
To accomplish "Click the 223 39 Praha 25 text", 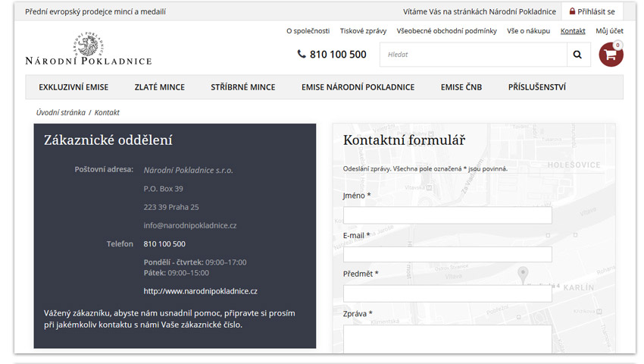I will [x=171, y=207].
